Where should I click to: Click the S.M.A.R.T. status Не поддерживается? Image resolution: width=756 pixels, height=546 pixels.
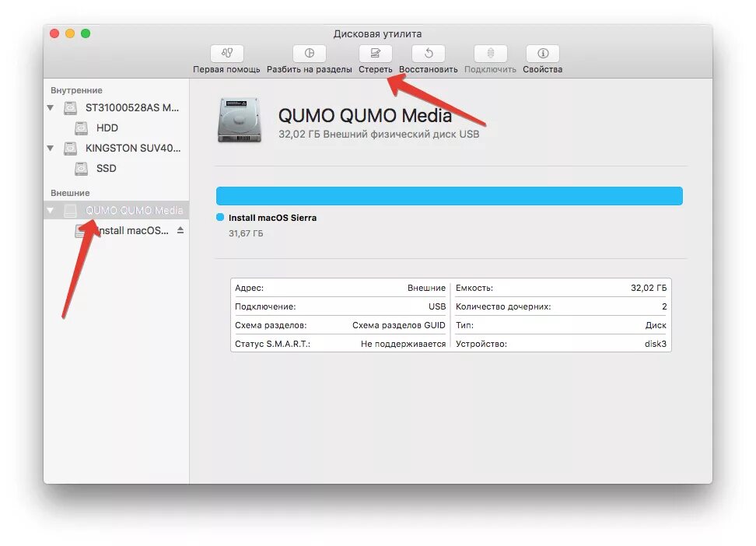[403, 344]
